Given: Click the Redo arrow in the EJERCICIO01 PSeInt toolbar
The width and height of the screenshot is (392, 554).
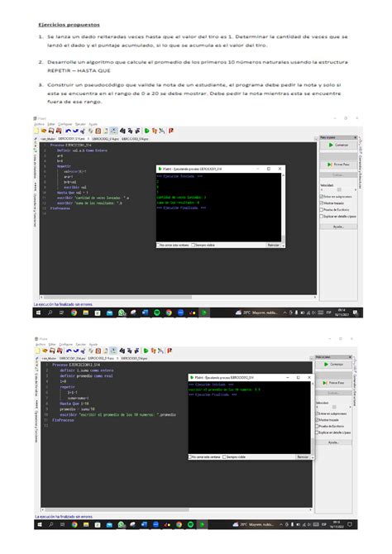Looking at the screenshot, I should point(75,131).
